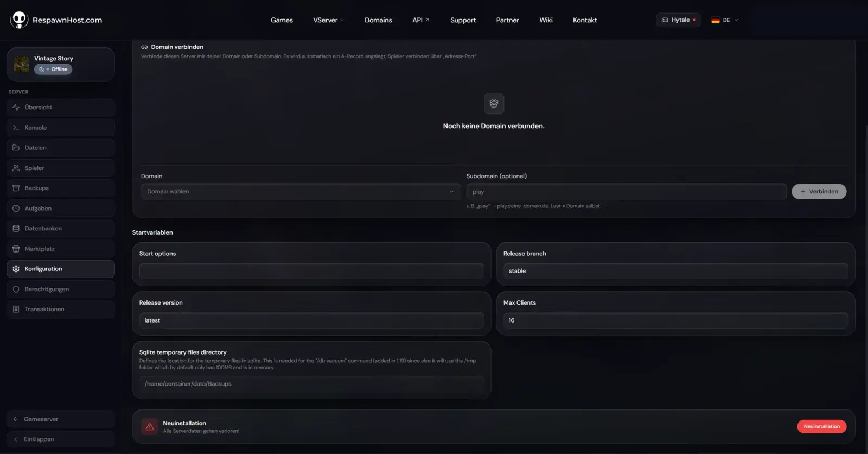Click the Konfiguration gear icon
This screenshot has width=868, height=454.
16,269
